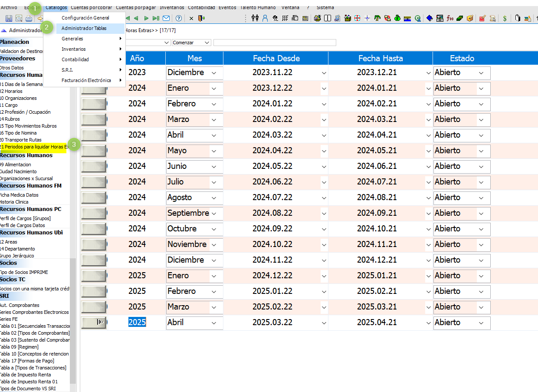This screenshot has width=538, height=392.
Task: Select Configuración General menu entry
Action: [x=85, y=18]
